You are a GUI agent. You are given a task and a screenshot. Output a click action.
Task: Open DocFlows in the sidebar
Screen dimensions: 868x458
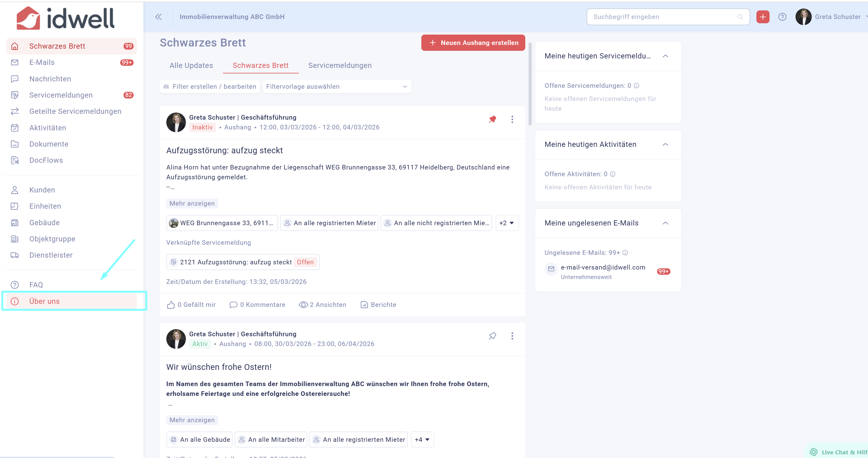pyautogui.click(x=46, y=160)
